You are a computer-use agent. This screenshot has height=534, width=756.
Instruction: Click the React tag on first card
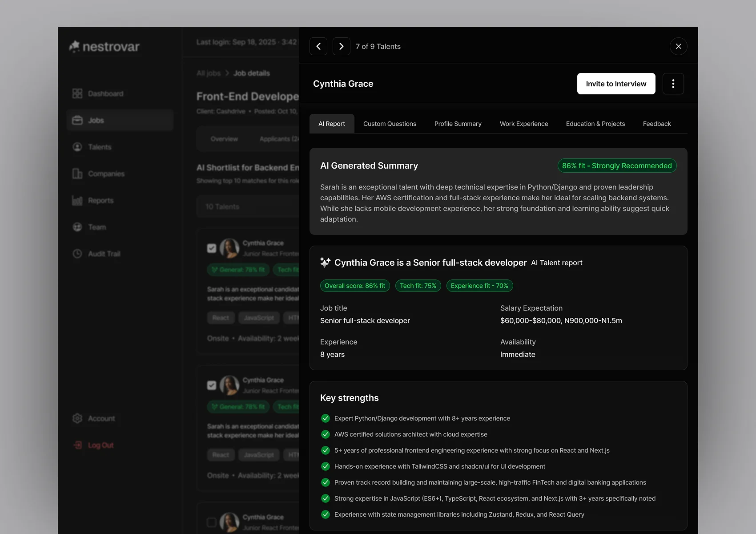point(221,318)
